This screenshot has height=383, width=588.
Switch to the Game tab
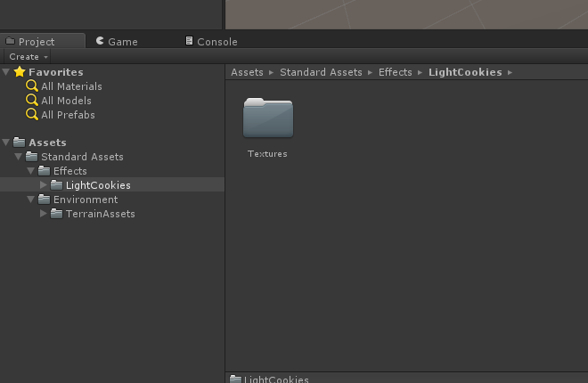117,41
